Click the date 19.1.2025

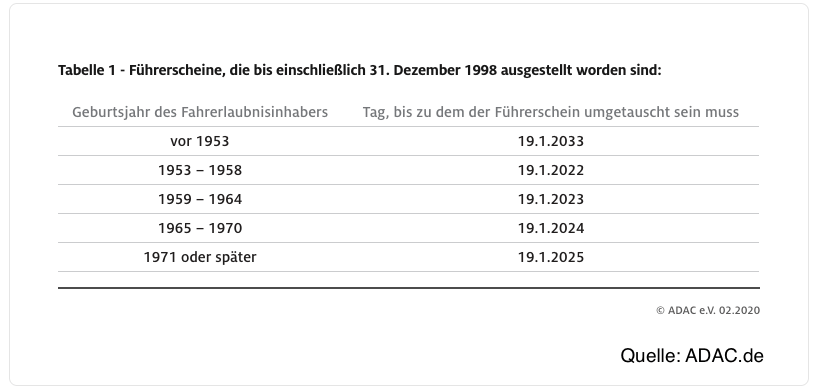[x=551, y=257]
